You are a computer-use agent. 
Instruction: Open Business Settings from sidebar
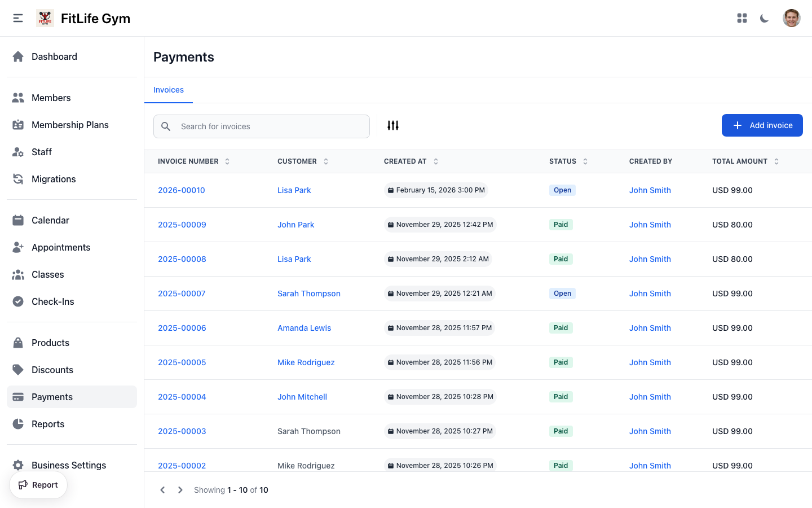(68, 465)
